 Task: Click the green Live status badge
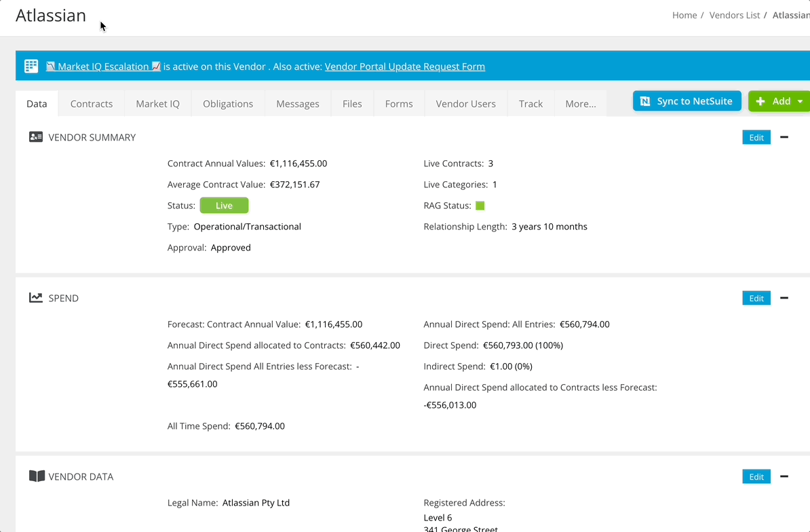[224, 206]
